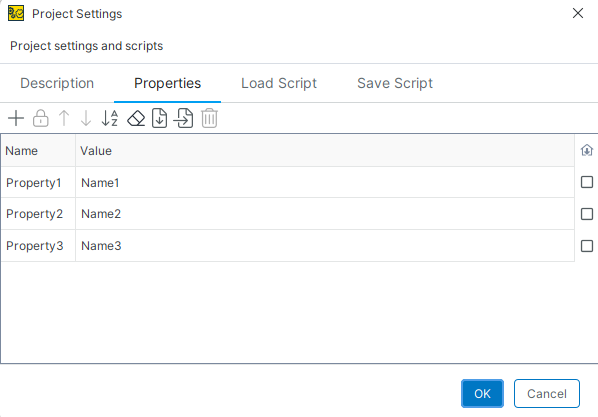Click the lock property icon
This screenshot has height=417, width=598.
pyautogui.click(x=40, y=118)
